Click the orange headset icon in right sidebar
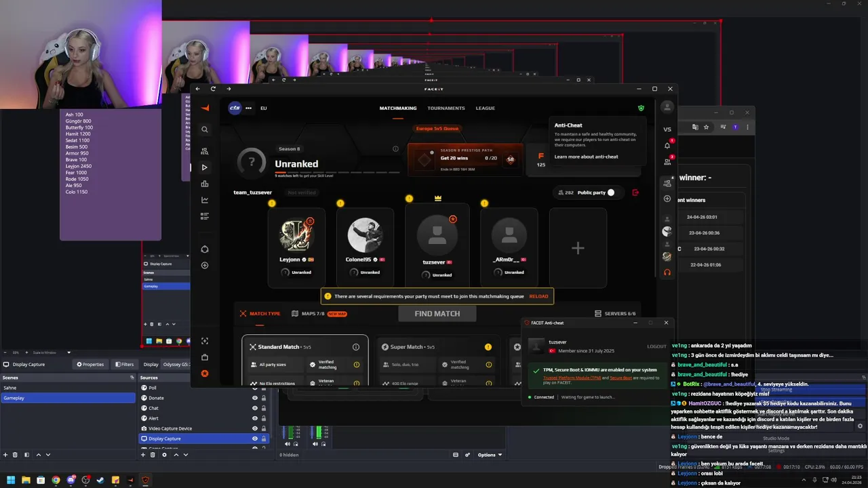Viewport: 868px width, 488px height. pos(667,272)
